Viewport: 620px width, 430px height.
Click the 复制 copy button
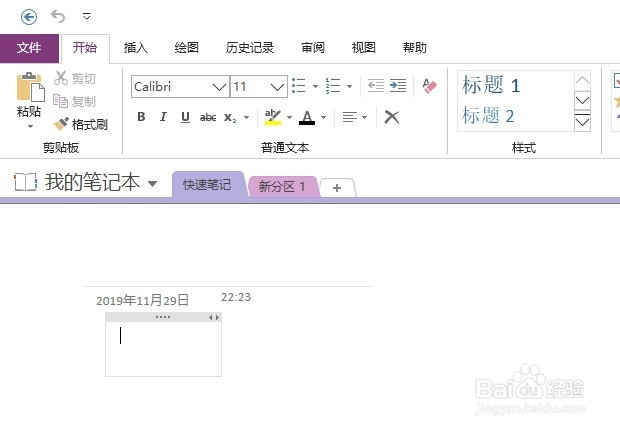point(75,101)
